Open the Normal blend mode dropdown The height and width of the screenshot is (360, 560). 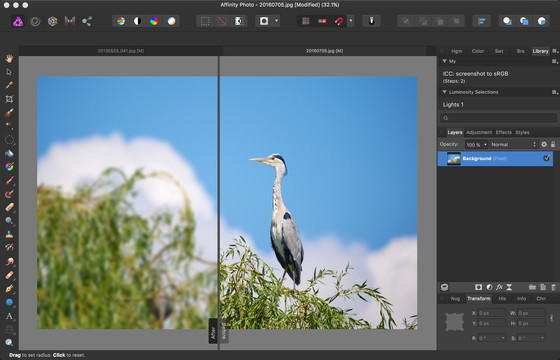pos(513,144)
